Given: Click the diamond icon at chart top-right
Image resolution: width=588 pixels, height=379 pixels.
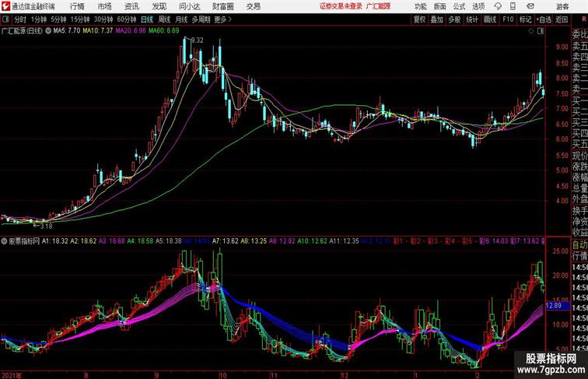Looking at the screenshot, I should coord(531,31).
